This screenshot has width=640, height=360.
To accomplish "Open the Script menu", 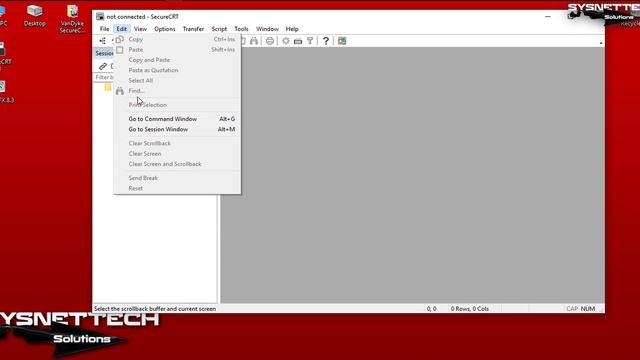I will coord(219,29).
